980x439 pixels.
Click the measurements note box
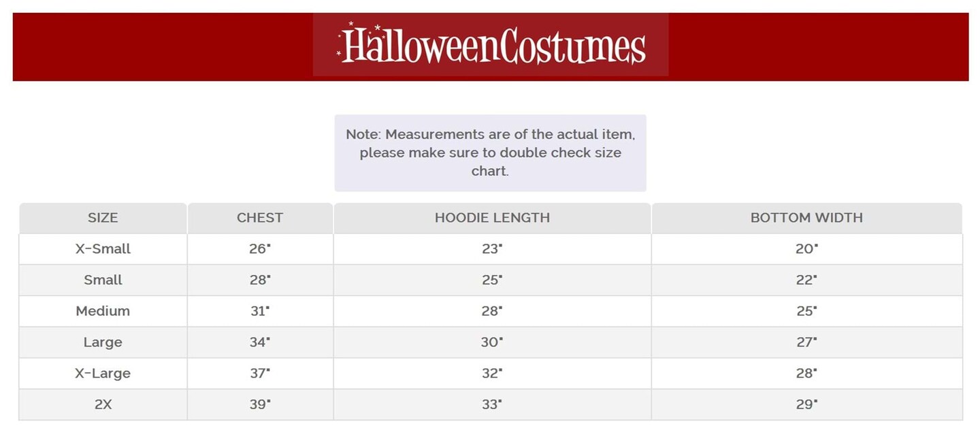[x=490, y=152]
